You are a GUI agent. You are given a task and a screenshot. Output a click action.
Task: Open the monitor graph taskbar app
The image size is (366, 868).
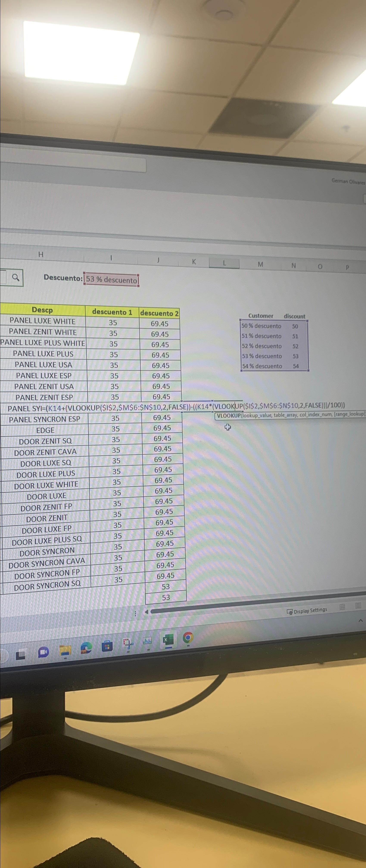point(147,640)
